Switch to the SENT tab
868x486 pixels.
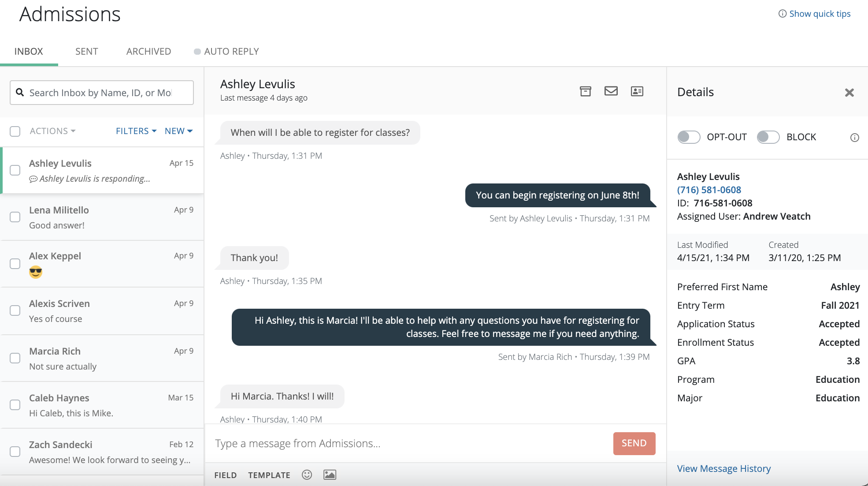(86, 51)
